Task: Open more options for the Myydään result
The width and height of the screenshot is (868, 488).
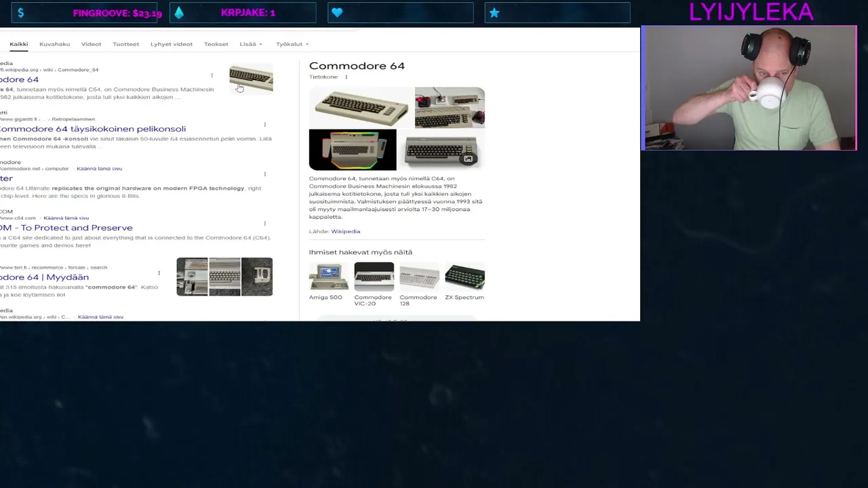Action: click(159, 273)
